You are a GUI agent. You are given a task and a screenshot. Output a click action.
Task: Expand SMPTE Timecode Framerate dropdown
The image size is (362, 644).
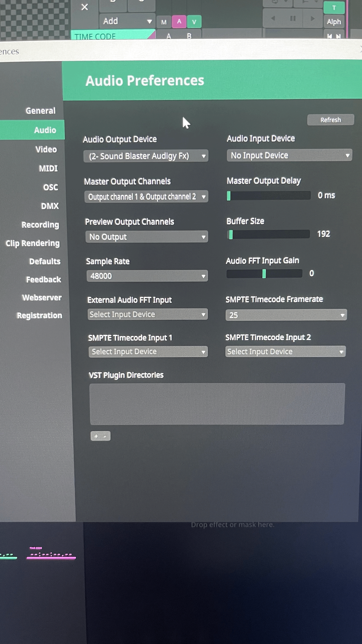pyautogui.click(x=286, y=315)
